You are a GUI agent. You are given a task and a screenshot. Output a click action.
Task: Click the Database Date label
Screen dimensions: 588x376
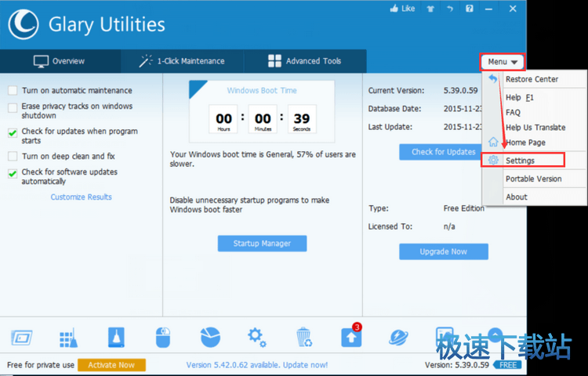(395, 109)
